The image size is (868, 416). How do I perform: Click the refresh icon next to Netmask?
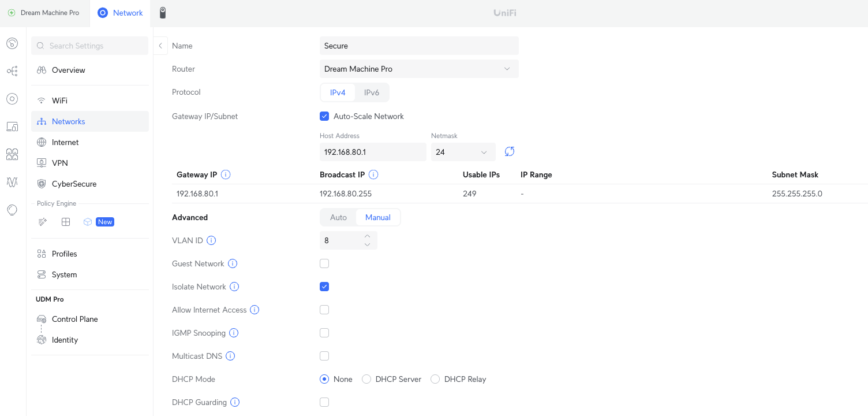point(510,151)
